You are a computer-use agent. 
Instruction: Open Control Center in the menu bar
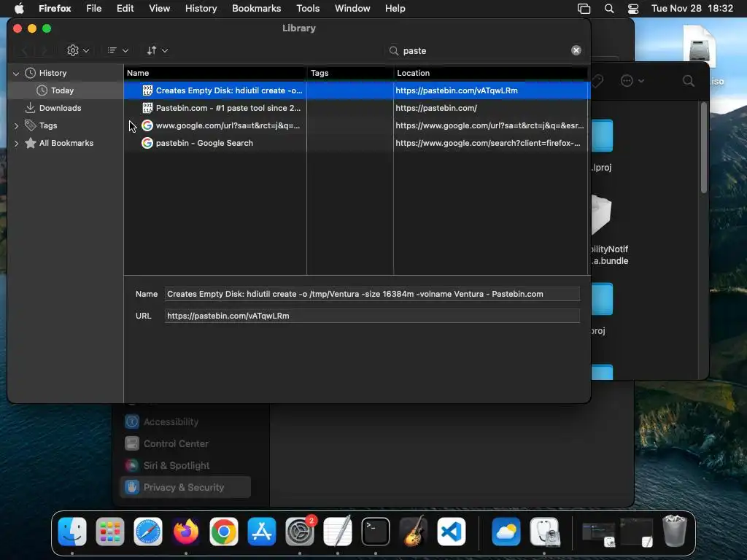coord(633,9)
